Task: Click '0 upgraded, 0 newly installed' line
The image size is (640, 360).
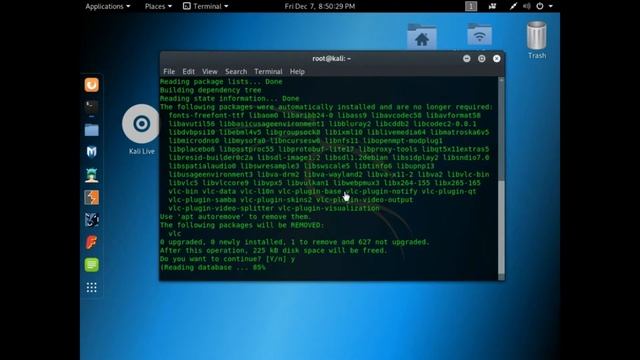Action: click(295, 242)
